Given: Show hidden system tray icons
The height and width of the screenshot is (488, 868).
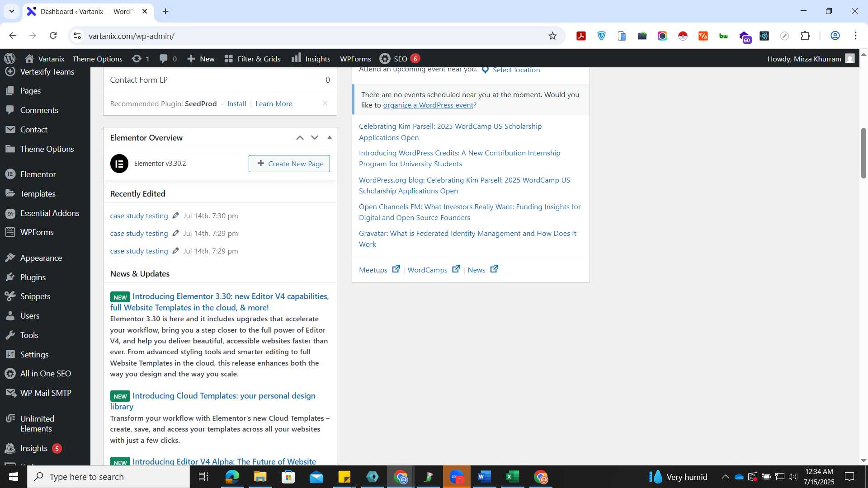Looking at the screenshot, I should coord(725,477).
